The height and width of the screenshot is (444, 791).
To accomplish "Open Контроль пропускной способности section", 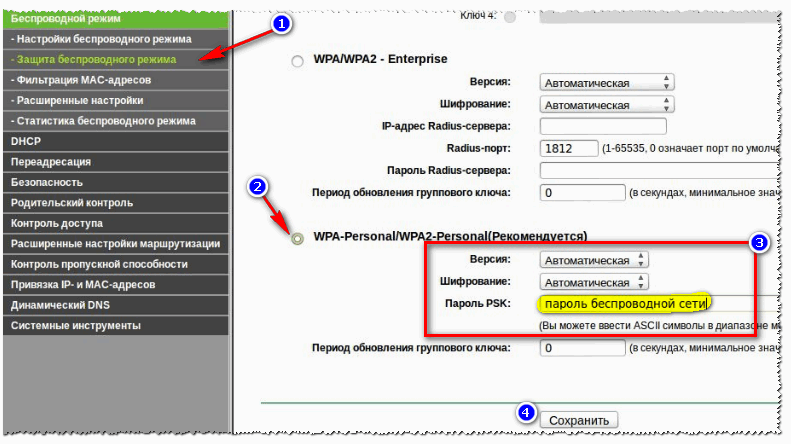I will click(x=116, y=264).
